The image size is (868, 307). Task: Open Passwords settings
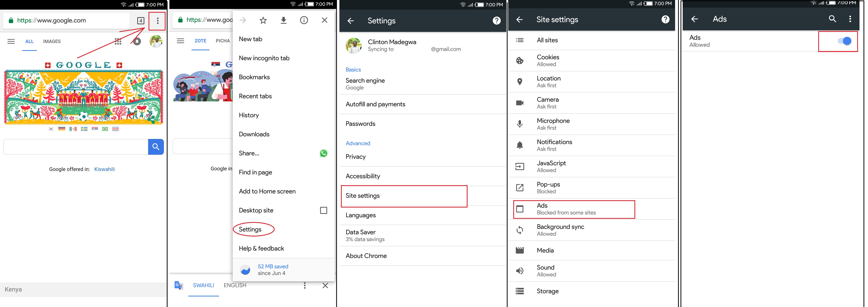[x=423, y=124]
